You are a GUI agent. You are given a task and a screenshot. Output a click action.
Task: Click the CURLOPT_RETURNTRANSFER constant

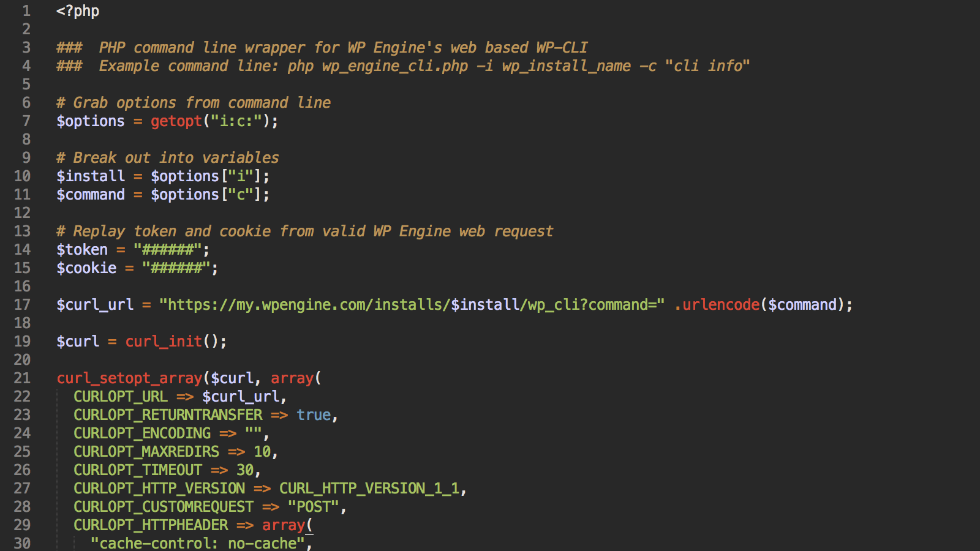coord(168,415)
